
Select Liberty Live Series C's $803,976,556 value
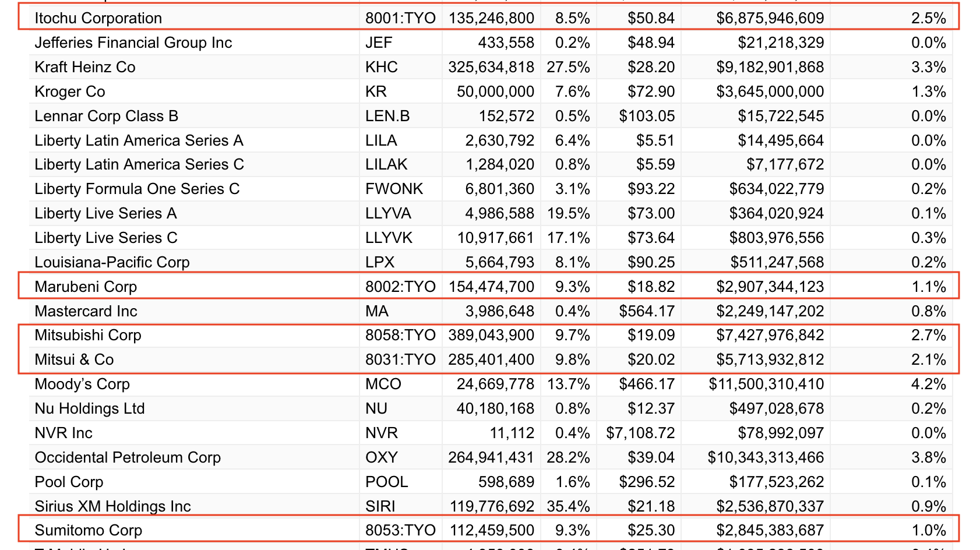pos(777,238)
